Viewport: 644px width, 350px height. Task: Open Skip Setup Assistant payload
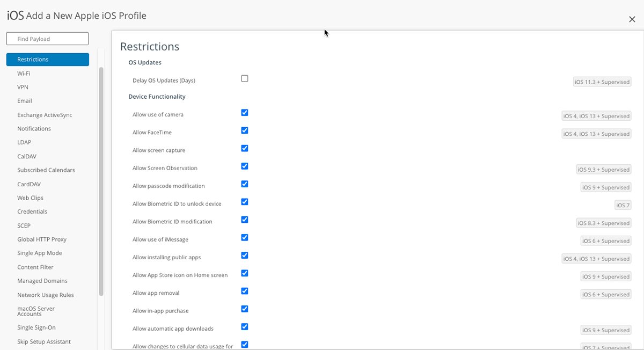pyautogui.click(x=44, y=342)
